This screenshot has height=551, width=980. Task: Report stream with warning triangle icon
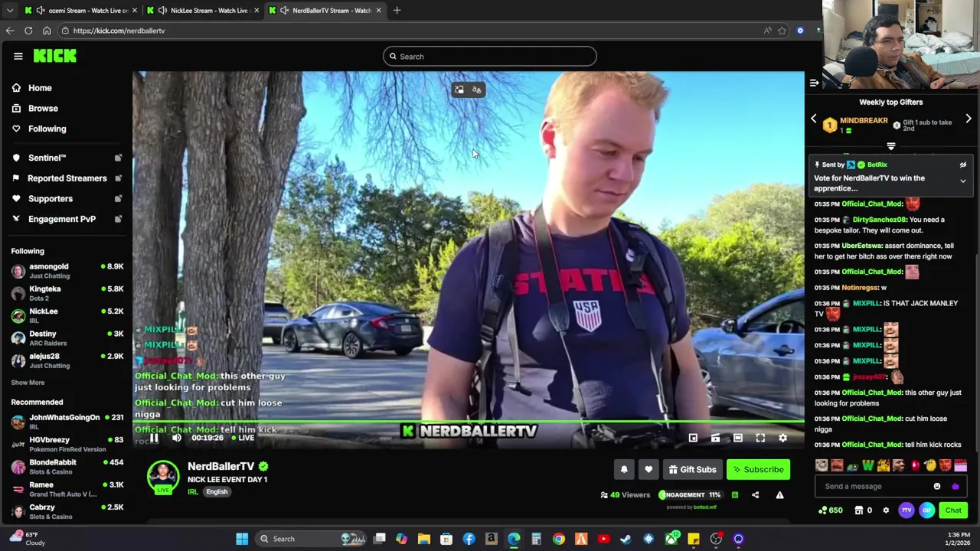tap(779, 495)
